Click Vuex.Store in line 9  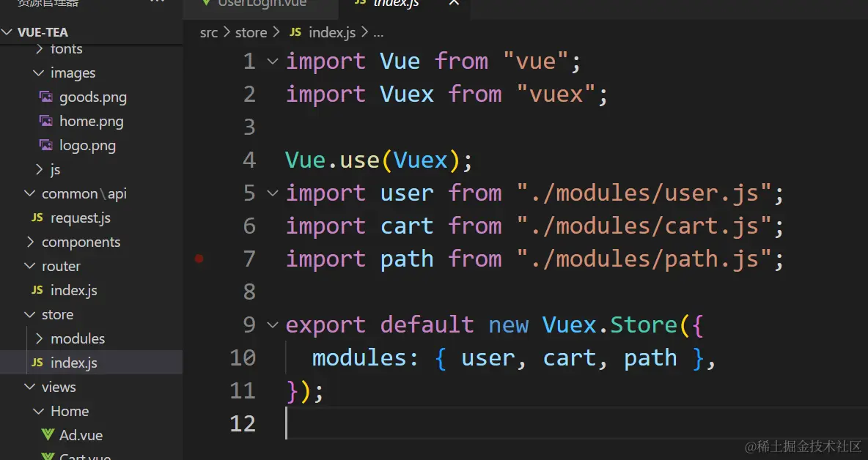point(609,324)
